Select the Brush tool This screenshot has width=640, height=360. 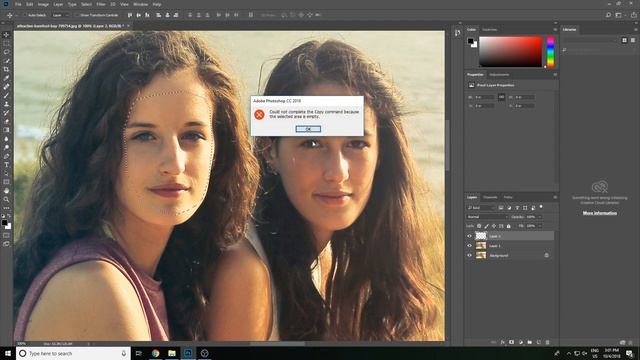[x=6, y=95]
